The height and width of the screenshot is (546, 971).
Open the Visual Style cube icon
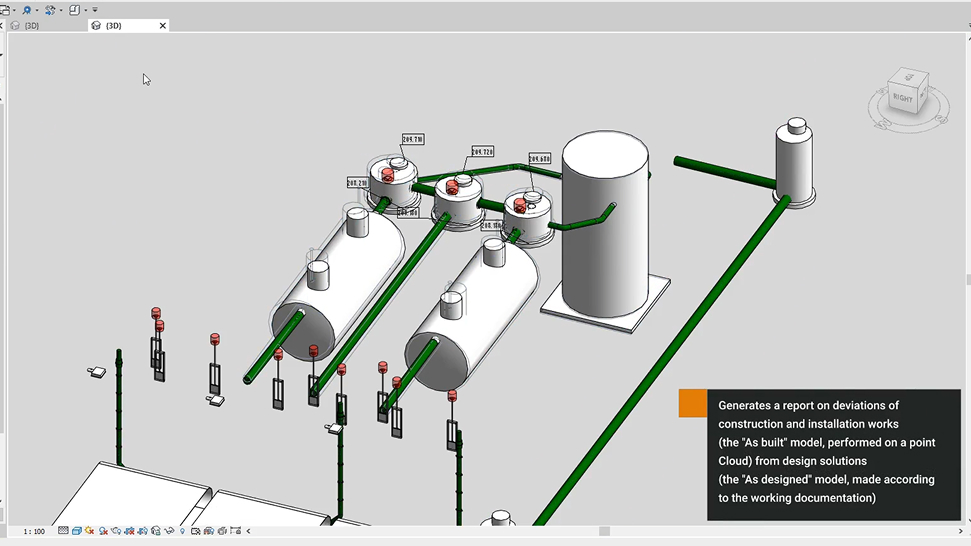tap(77, 531)
